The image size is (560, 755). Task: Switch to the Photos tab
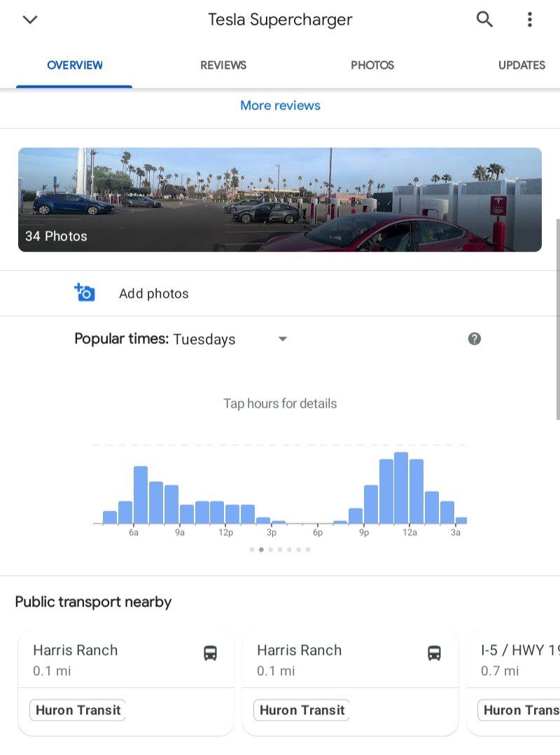pyautogui.click(x=372, y=65)
